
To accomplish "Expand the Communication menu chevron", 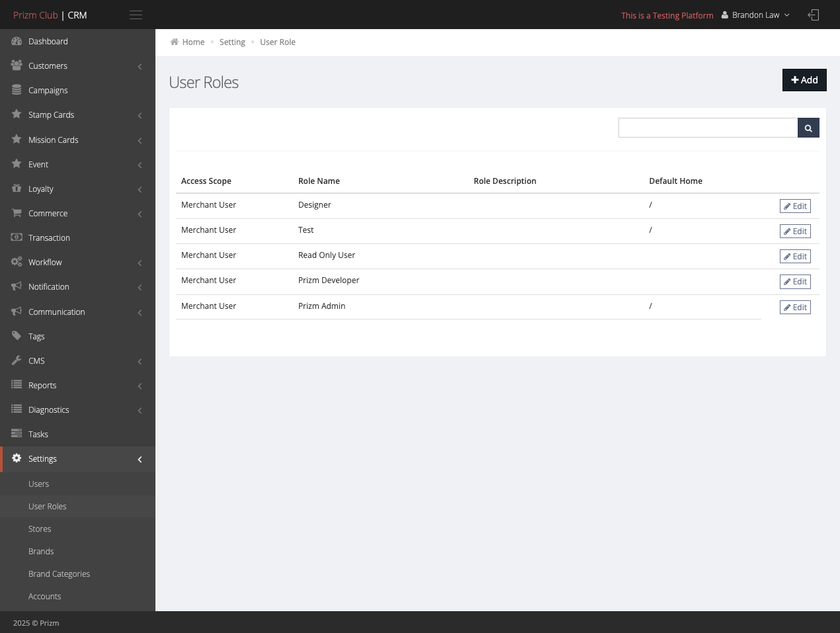I will [140, 312].
